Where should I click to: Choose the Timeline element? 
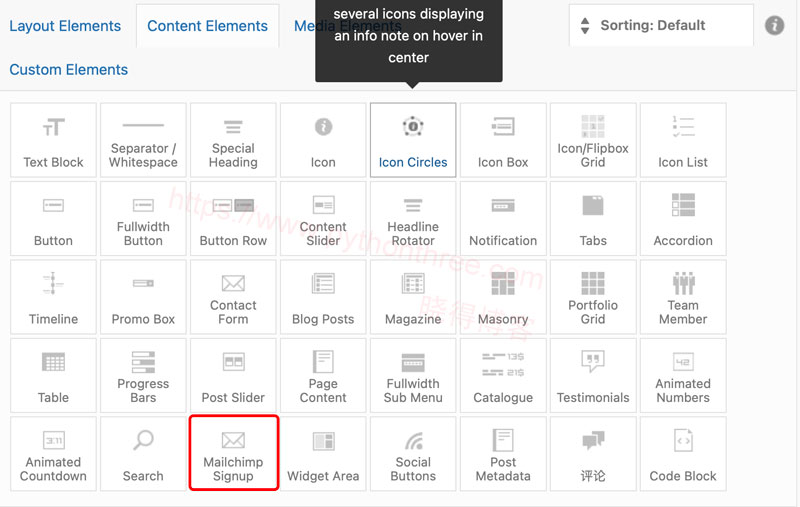tap(53, 297)
